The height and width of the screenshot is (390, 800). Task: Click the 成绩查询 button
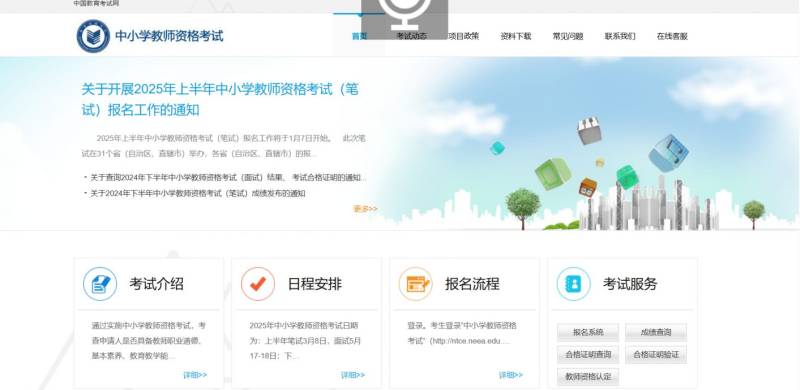click(656, 332)
